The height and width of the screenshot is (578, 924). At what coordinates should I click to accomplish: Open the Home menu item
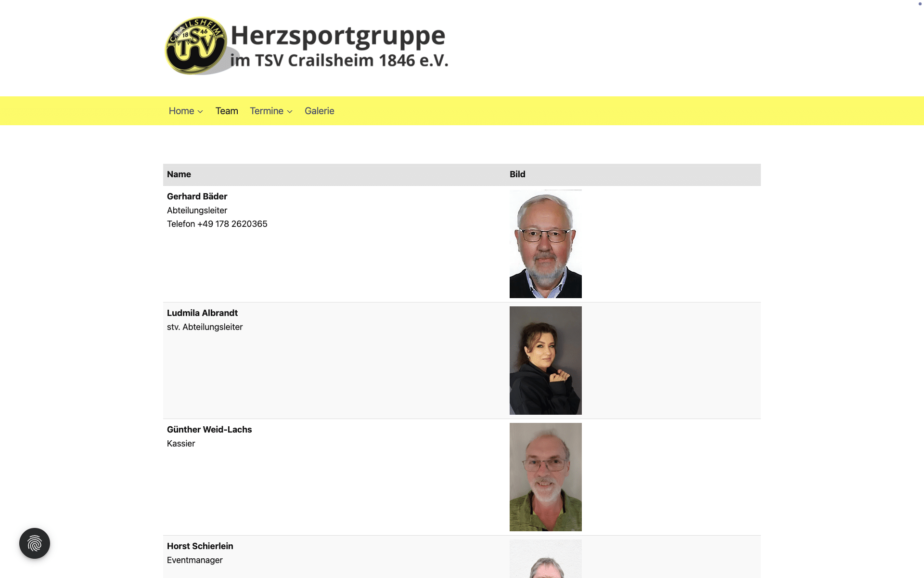click(x=181, y=111)
